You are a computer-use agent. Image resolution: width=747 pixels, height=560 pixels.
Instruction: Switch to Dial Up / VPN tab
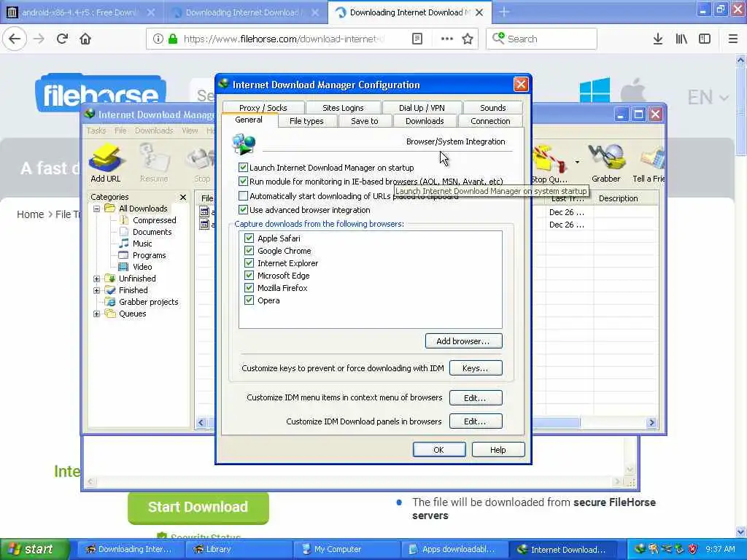click(x=422, y=108)
